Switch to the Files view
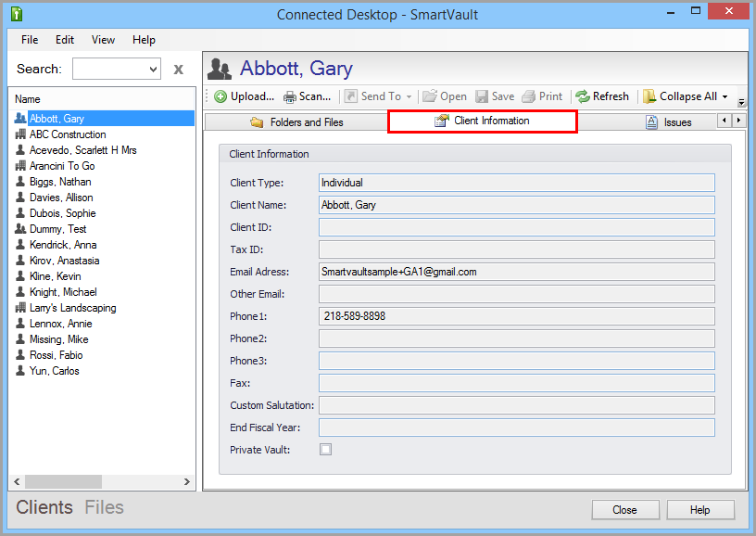This screenshot has height=536, width=756. tap(104, 507)
